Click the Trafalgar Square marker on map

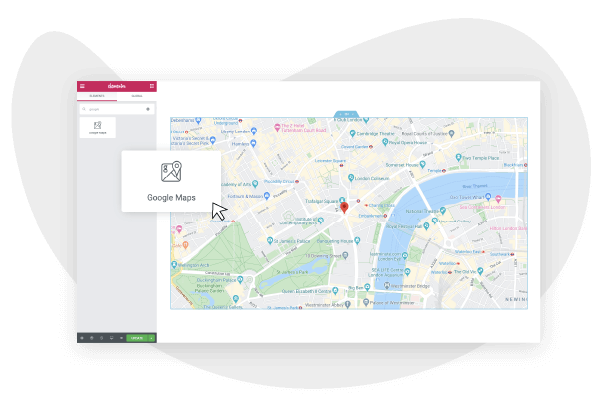coord(342,200)
